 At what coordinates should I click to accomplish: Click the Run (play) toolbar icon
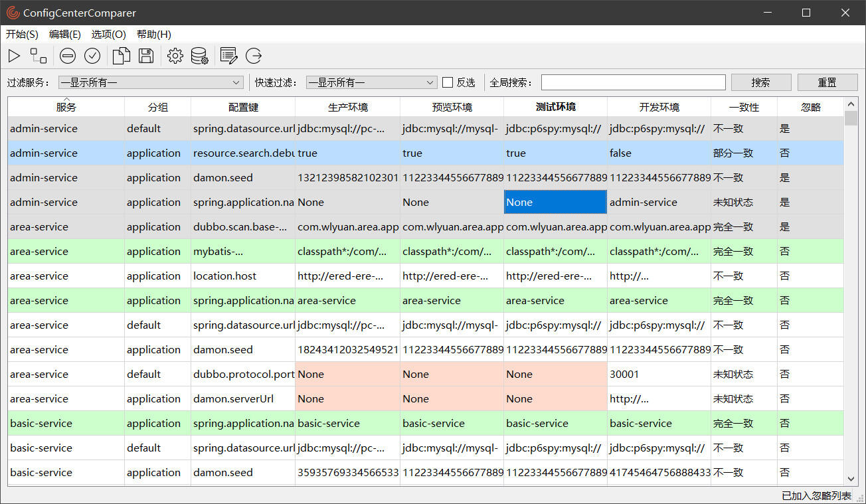point(14,56)
